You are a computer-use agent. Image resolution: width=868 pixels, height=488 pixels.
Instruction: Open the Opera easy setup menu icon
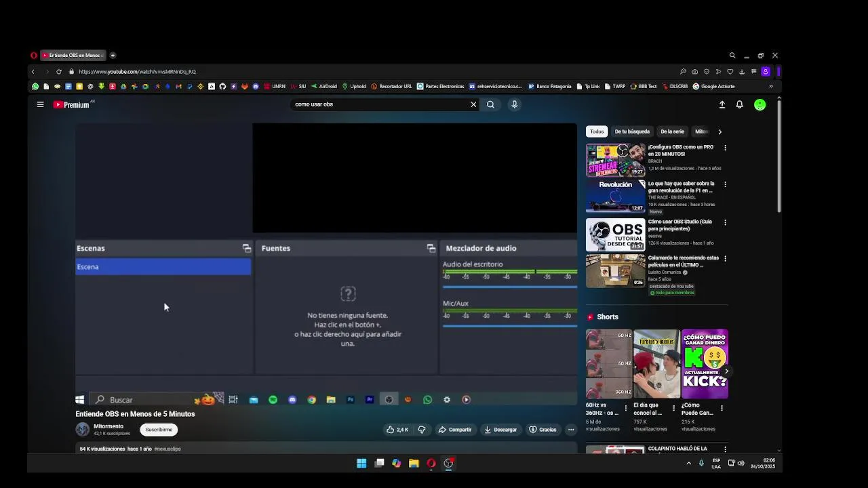(753, 72)
